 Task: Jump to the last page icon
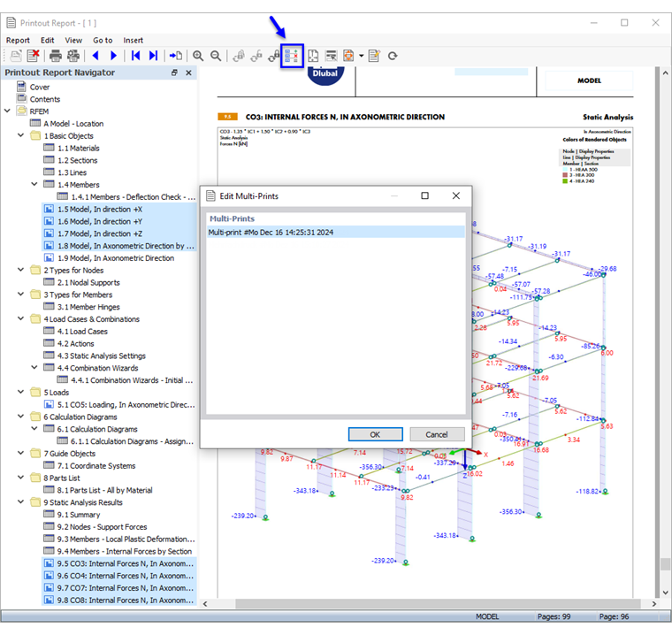pos(154,56)
